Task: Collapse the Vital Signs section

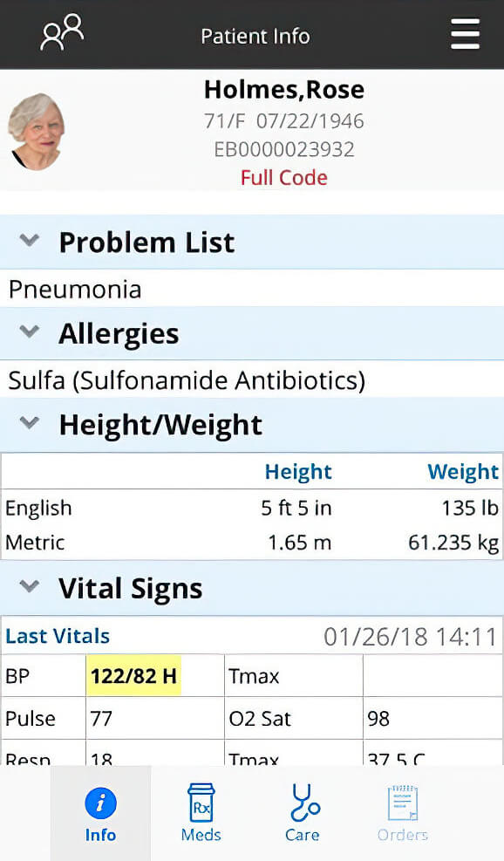Action: coord(29,586)
